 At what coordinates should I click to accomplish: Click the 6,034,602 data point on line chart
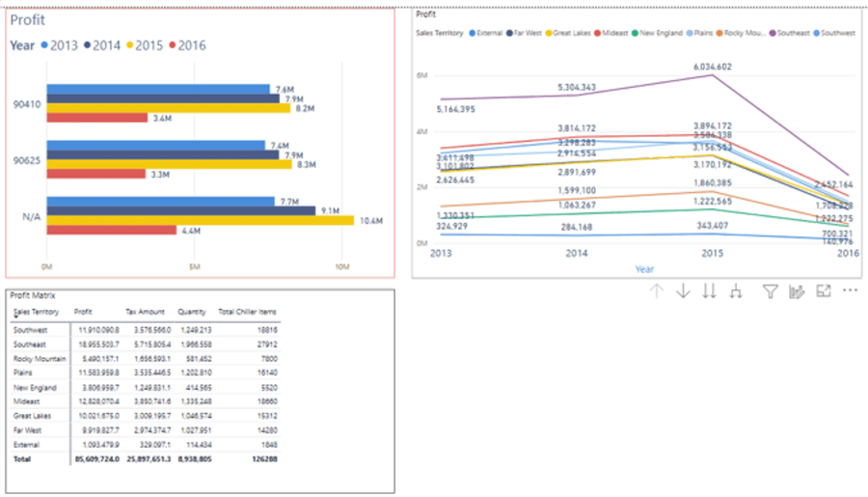tap(712, 75)
